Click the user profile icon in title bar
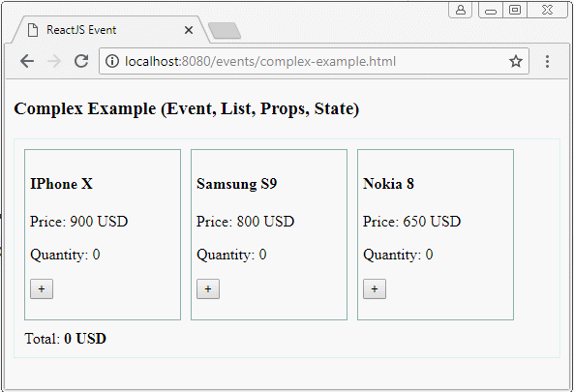Image resolution: width=574 pixels, height=392 pixels. pyautogui.click(x=460, y=10)
